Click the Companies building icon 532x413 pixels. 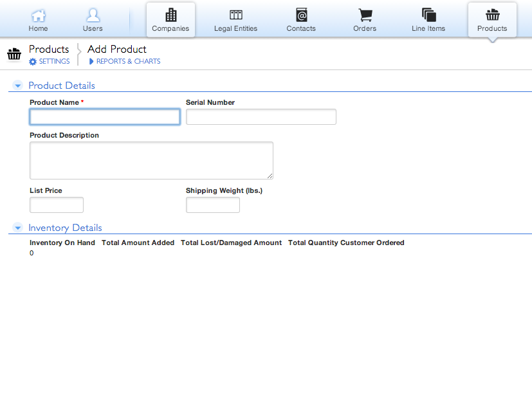click(x=170, y=15)
